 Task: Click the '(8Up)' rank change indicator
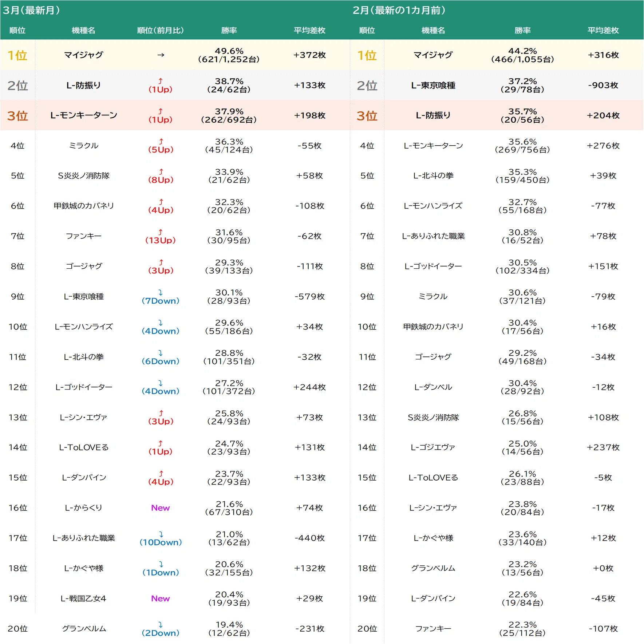(x=161, y=176)
